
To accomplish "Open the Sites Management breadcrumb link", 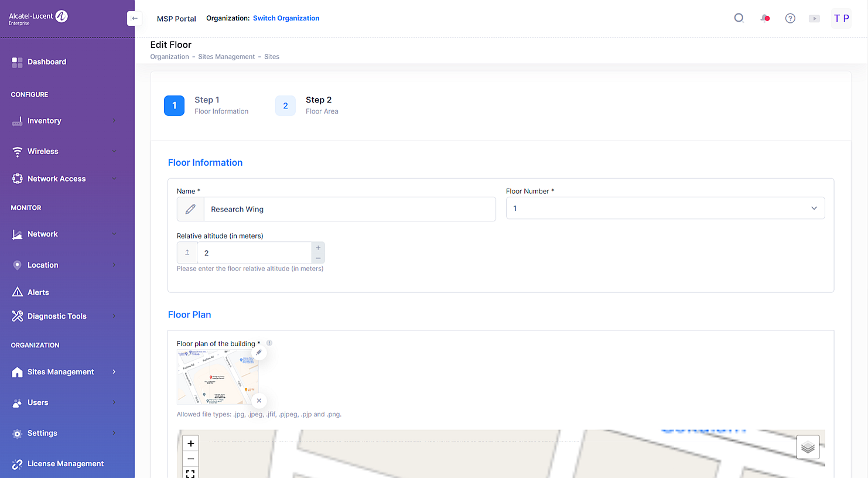I will [226, 57].
